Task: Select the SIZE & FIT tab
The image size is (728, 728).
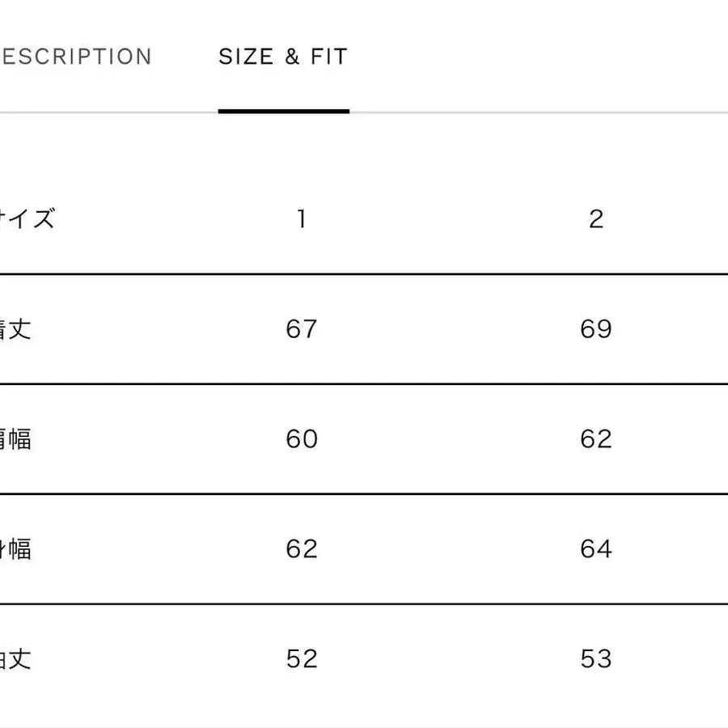Action: point(283,57)
